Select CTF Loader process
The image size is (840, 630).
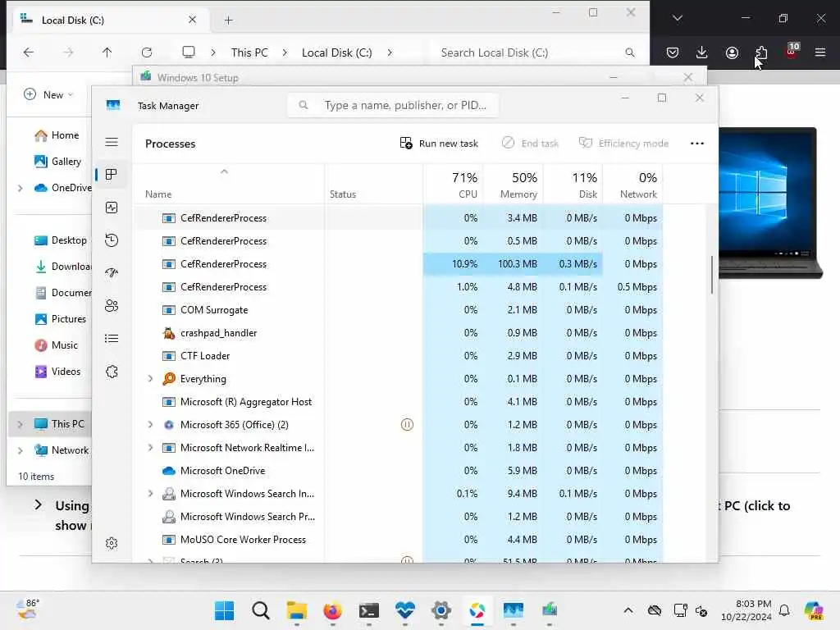pos(398,356)
